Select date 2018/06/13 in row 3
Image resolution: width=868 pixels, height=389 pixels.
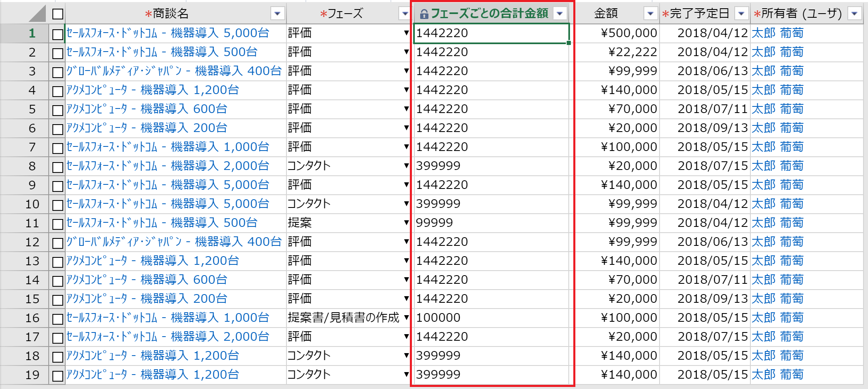(705, 71)
